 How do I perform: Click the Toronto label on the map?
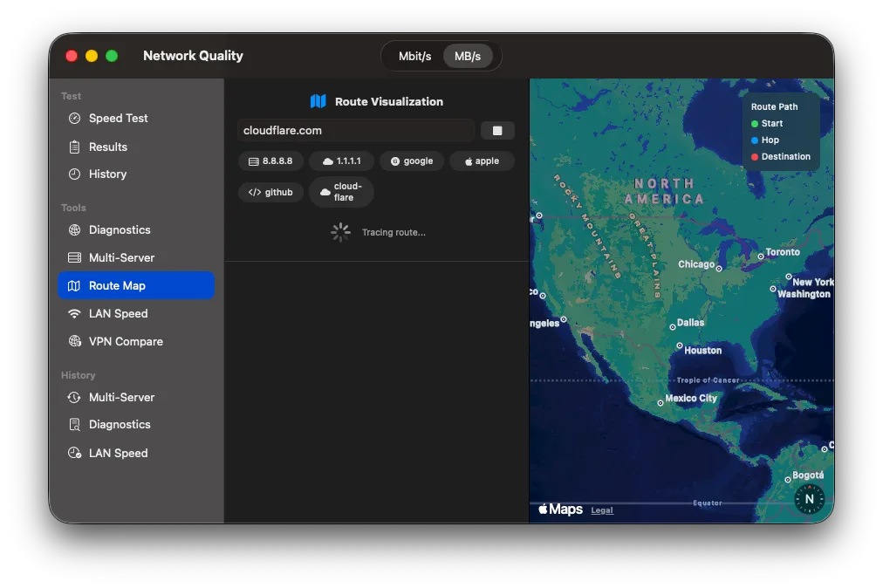point(782,252)
